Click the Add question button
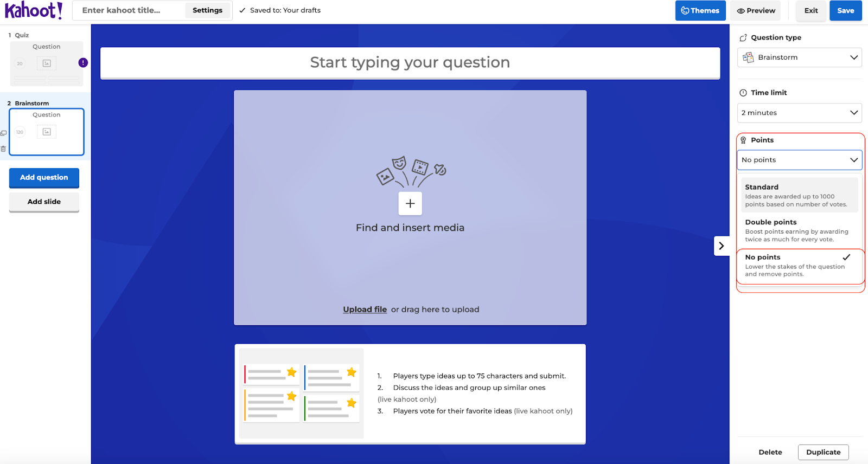868x464 pixels. click(x=44, y=177)
